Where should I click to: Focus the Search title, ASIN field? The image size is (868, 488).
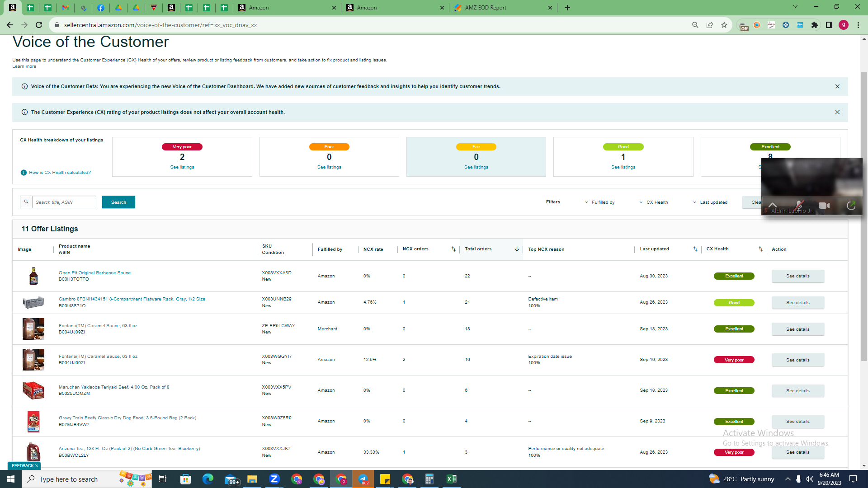[64, 202]
